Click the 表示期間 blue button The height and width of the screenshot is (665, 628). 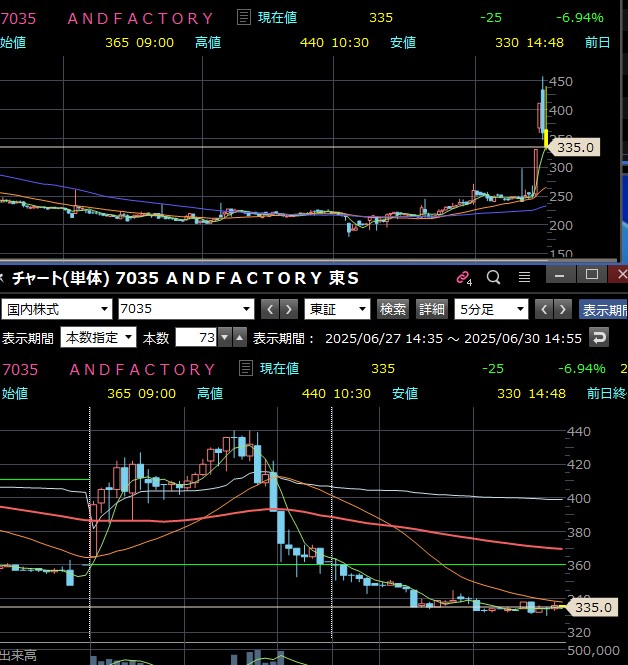point(603,310)
